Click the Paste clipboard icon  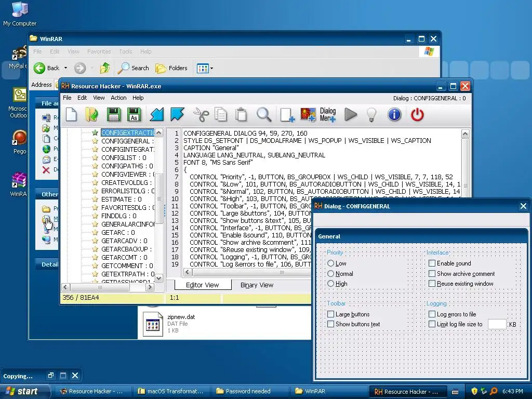tap(241, 114)
